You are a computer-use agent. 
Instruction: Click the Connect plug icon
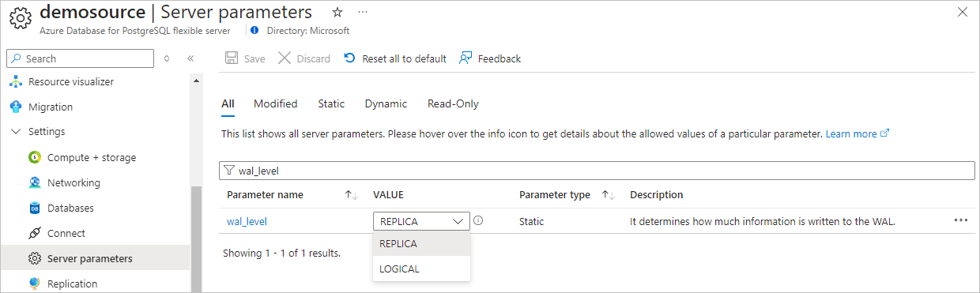point(34,233)
